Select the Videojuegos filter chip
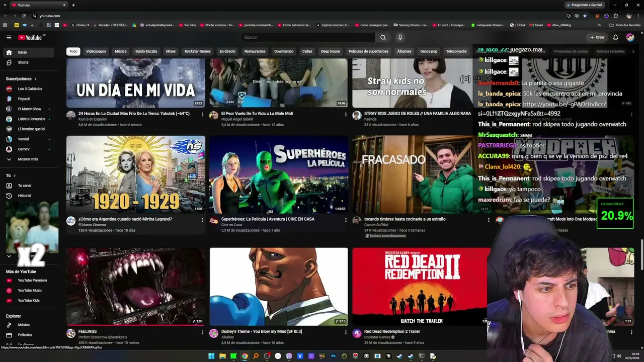Image resolution: width=644 pixels, height=362 pixels. pos(96,51)
